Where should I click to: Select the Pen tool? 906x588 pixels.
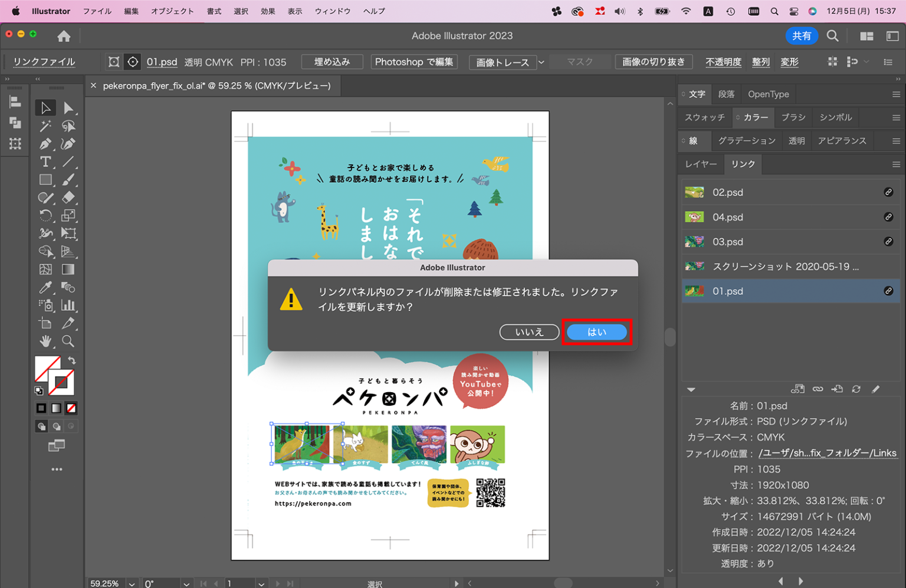(x=45, y=144)
